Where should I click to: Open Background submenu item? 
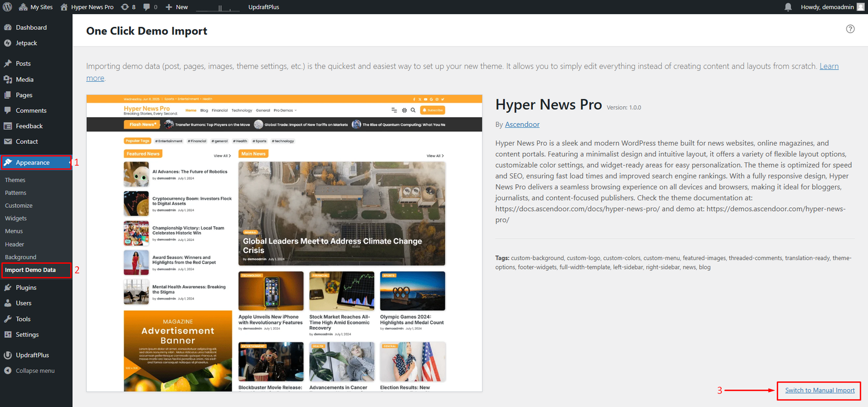(21, 257)
